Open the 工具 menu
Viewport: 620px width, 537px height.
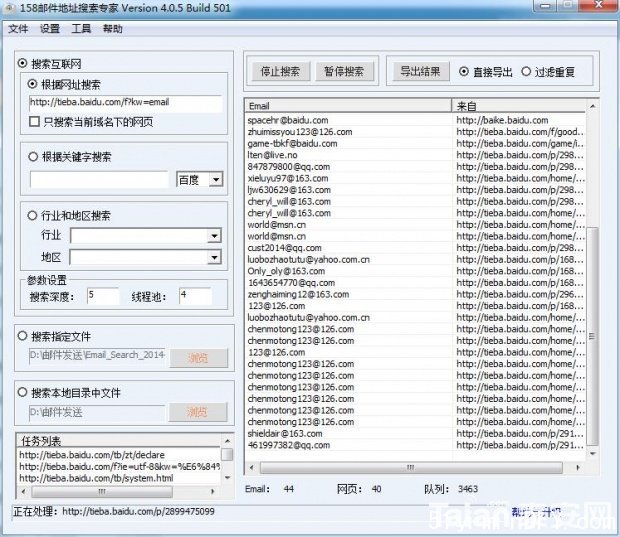pos(81,29)
